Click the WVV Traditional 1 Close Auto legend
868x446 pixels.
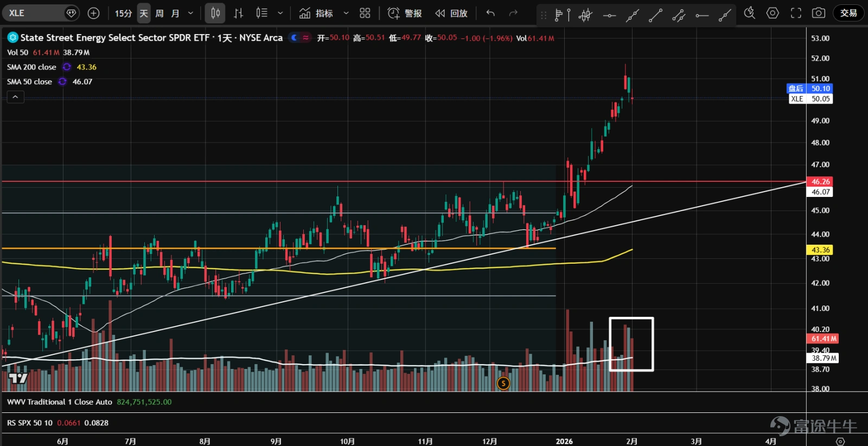pyautogui.click(x=60, y=402)
